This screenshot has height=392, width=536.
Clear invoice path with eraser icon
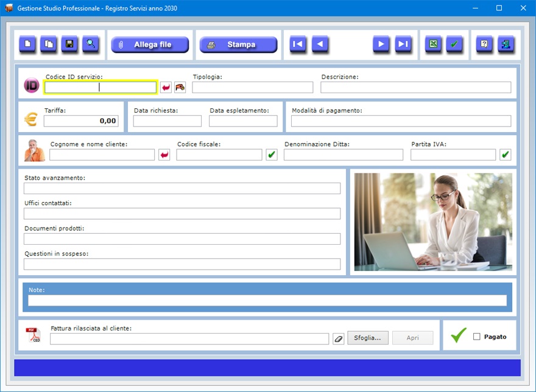pos(339,338)
